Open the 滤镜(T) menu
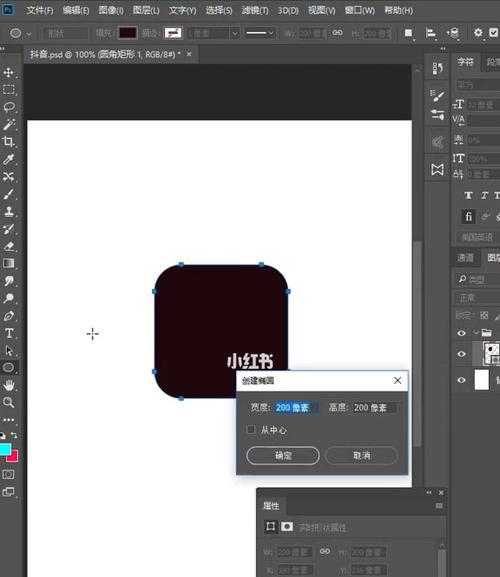 point(255,11)
